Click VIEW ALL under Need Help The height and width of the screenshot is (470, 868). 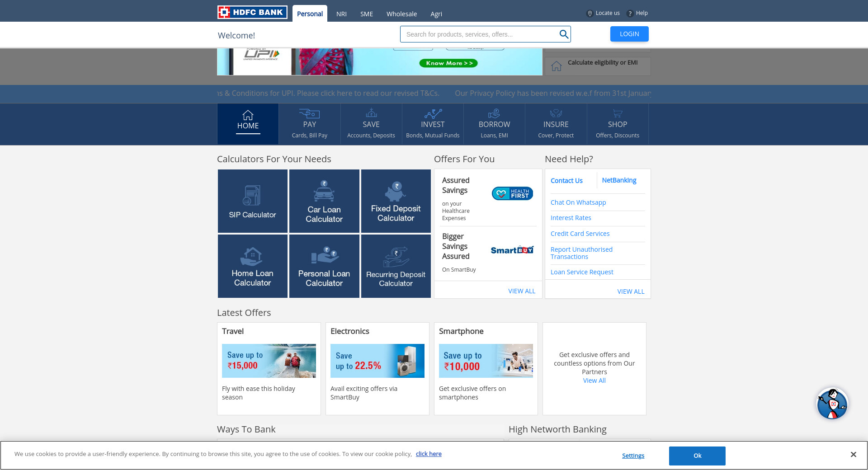tap(631, 291)
